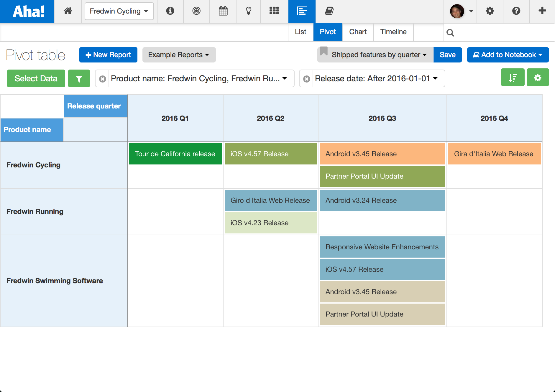Screen dimensions: 555x392
Task: Open Fredwin Swimming's Partner Portal UI Update
Action: pyautogui.click(x=382, y=314)
